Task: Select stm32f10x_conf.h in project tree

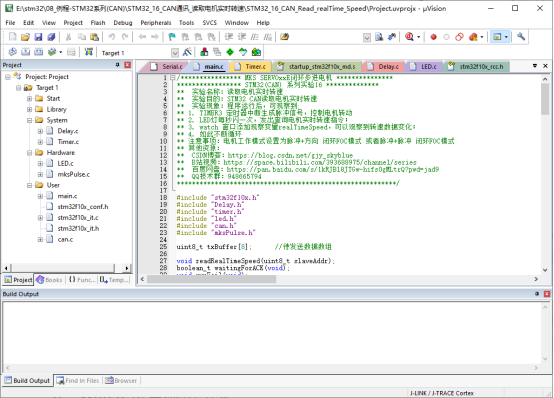Action: (x=83, y=207)
